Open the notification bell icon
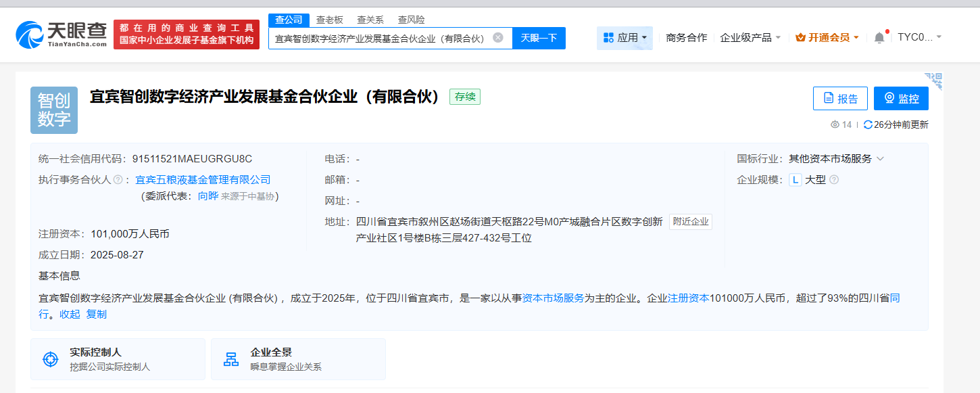 click(x=879, y=38)
